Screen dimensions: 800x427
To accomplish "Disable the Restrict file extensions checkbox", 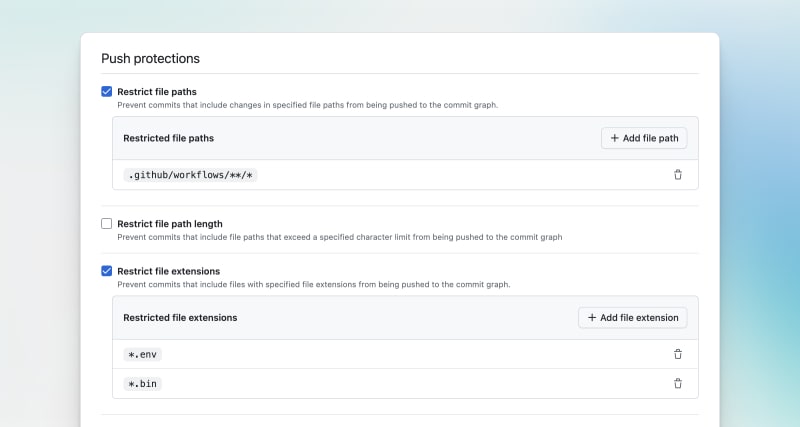I will coord(107,270).
